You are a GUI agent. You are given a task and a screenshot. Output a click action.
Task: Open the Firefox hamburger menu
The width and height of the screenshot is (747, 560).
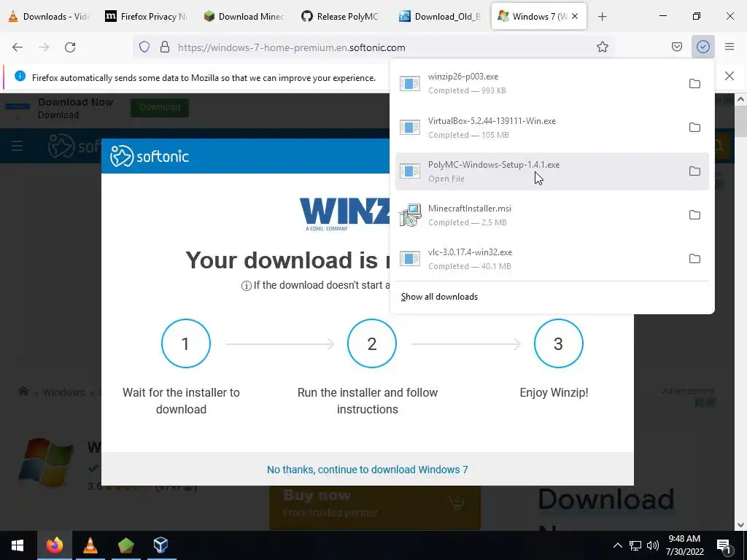[x=729, y=47]
